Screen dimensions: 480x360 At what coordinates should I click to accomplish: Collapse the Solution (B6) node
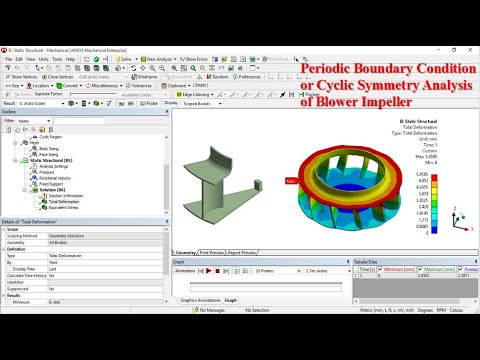point(24,190)
